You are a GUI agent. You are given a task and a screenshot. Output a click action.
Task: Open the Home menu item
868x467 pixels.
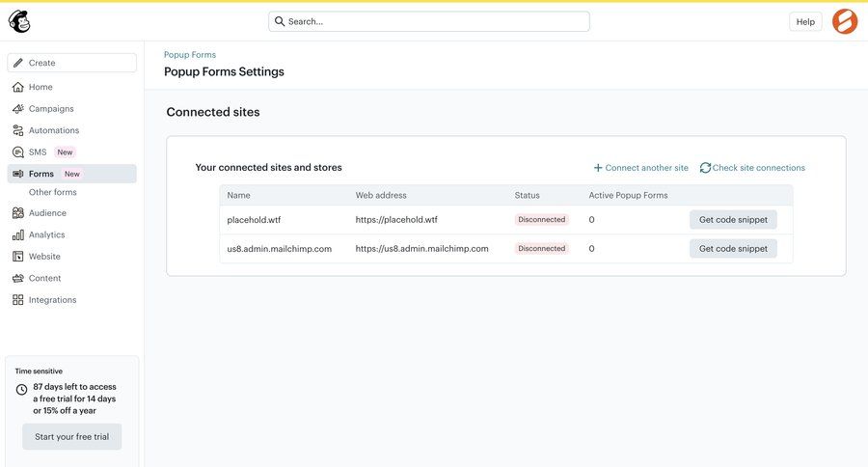[x=41, y=87]
